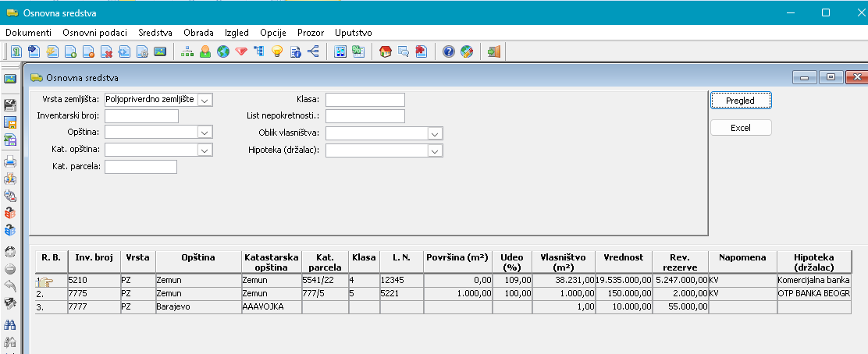868x354 pixels.
Task: Click the undo arrow icon in left sidebar
Action: click(x=10, y=285)
